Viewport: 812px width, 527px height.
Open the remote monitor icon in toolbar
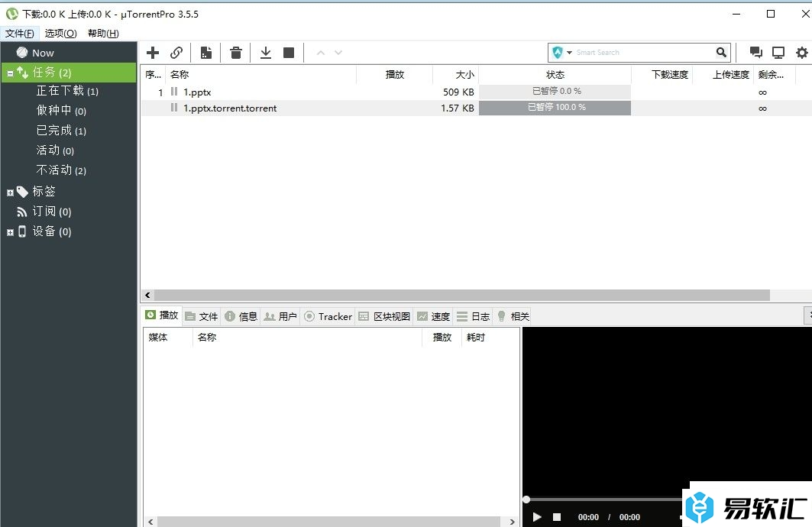coord(778,52)
